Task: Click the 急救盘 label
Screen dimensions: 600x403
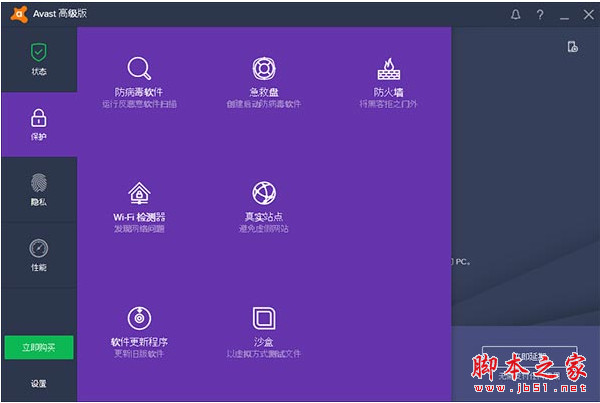Action: (264, 92)
